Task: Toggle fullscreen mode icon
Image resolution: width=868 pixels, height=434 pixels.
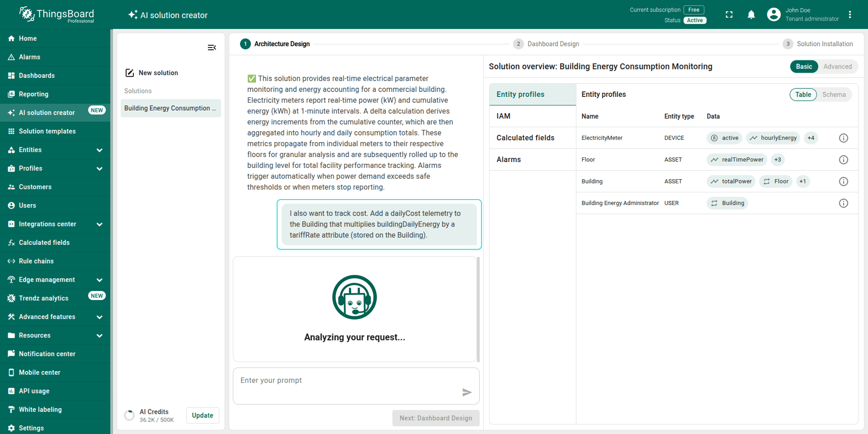Action: point(729,15)
